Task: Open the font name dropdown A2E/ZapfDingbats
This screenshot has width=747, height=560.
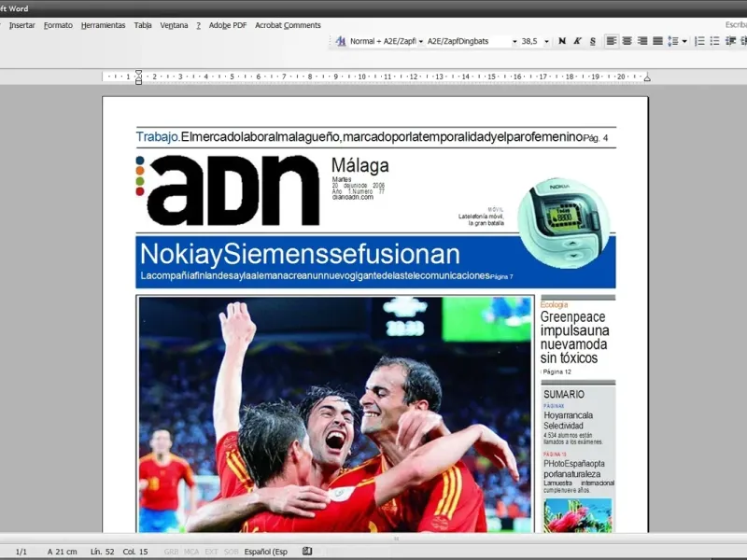Action: [514, 41]
